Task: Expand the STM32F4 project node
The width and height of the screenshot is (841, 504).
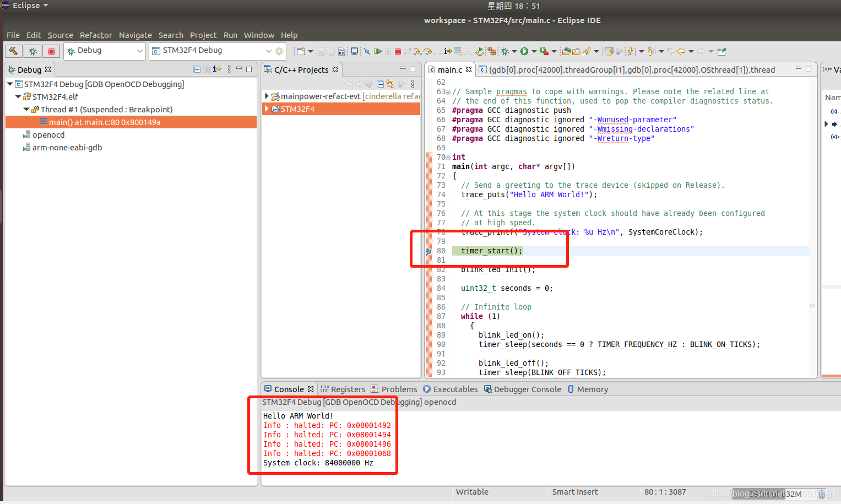Action: (267, 109)
